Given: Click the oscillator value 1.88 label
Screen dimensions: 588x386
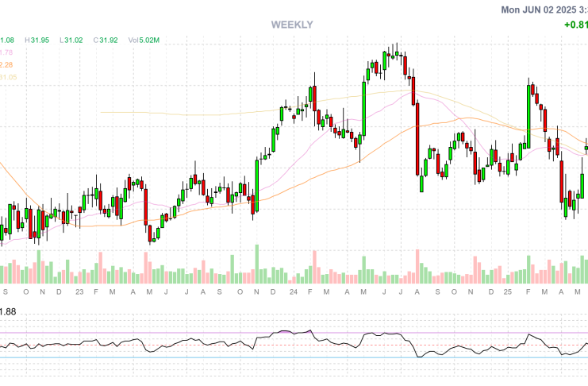Looking at the screenshot, I should click(x=8, y=312).
